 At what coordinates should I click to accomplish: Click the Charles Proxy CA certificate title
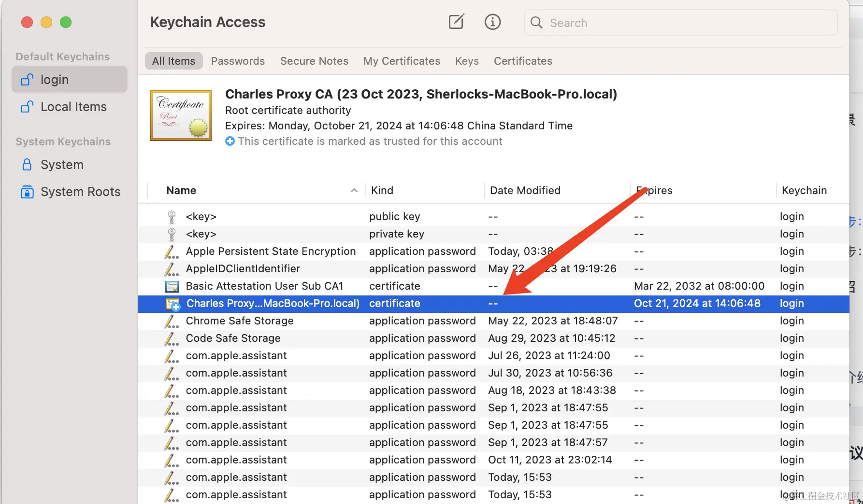(x=421, y=94)
